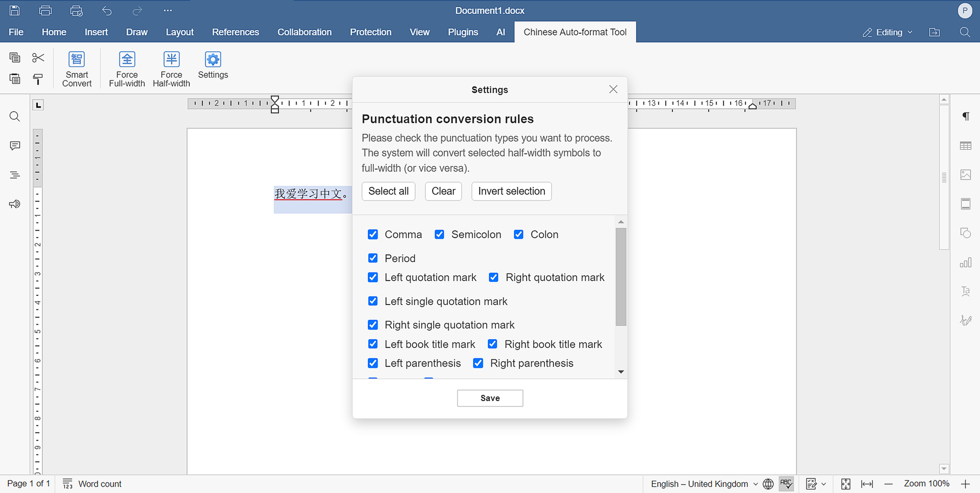Click the Paste icon
Image resolution: width=980 pixels, height=493 pixels.
15,79
